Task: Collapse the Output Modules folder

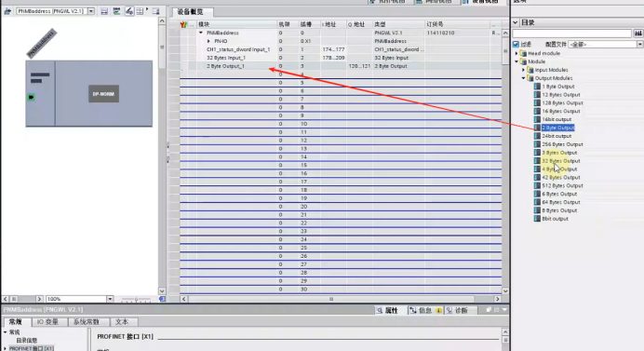Action: click(x=524, y=78)
